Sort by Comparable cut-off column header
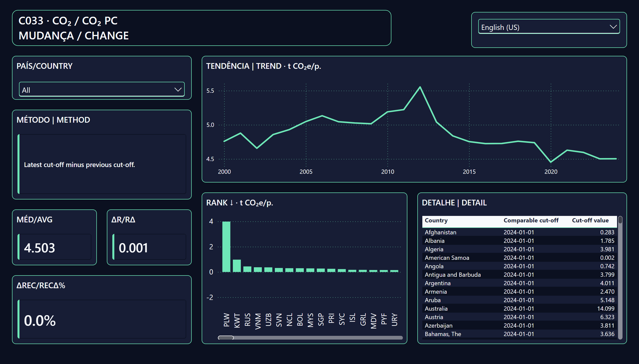639x364 pixels. pos(531,220)
